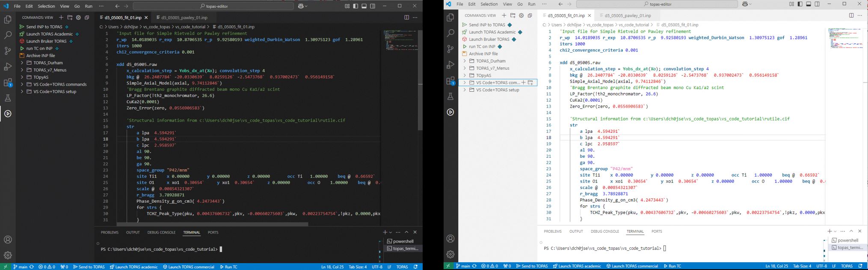
Task: Expand TOPAS_Durham folder in dark-theme sidebar
Action: pyautogui.click(x=47, y=63)
